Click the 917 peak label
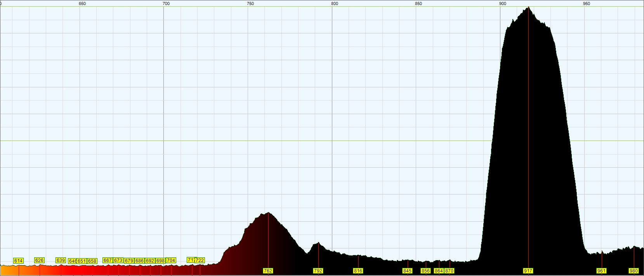Viewport: 644px width, 276px height. (x=528, y=271)
